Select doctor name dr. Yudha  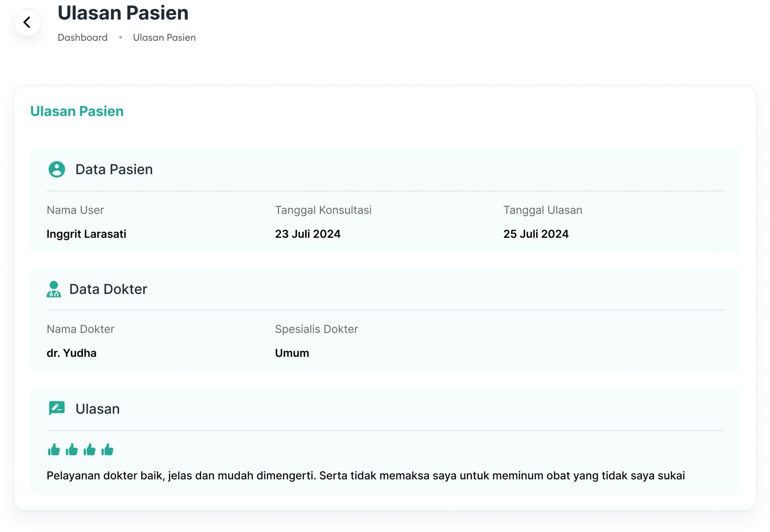pos(72,353)
